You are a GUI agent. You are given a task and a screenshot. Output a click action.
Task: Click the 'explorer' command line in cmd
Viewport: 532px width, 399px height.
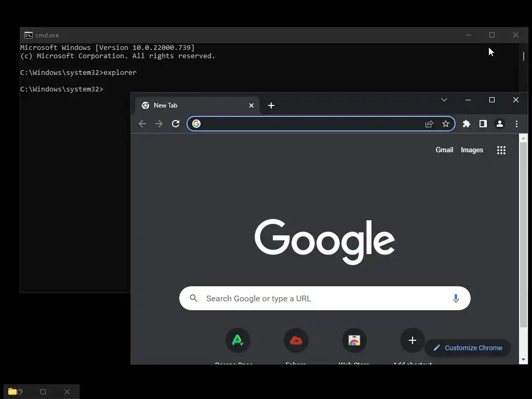(78, 73)
